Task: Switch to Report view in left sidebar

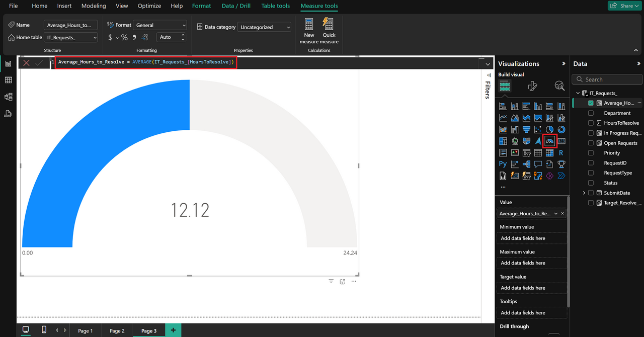Action: pyautogui.click(x=8, y=64)
